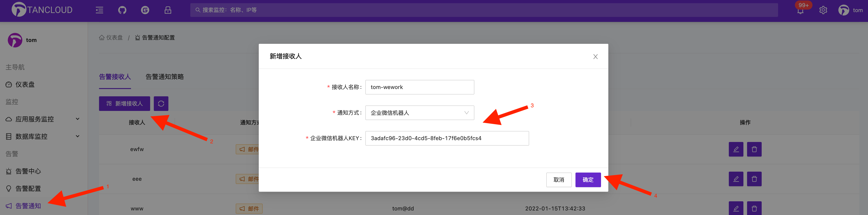Toggle the sidebar collapse menu icon
Viewport: 868px width, 215px height.
tap(99, 10)
